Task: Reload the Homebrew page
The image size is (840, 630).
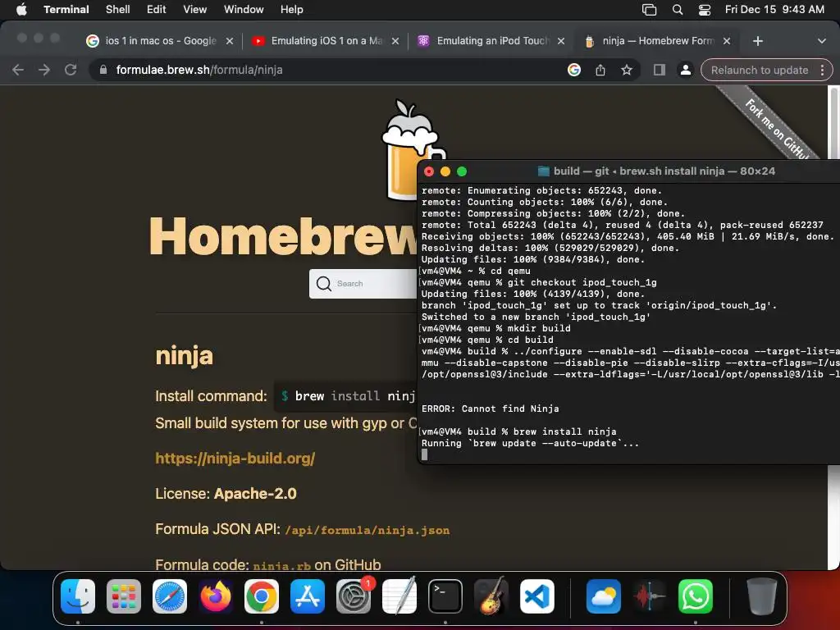Action: 71,70
